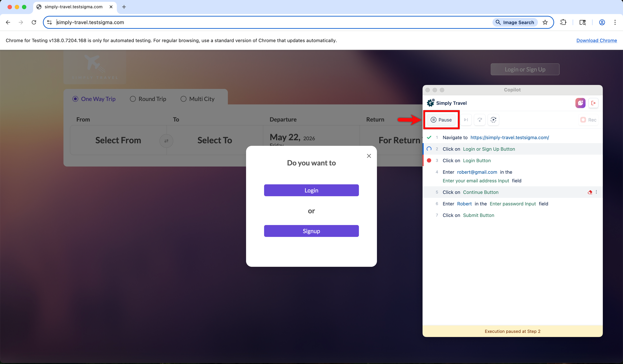Open the Chrome profile avatar icon
623x364 pixels.
pos(602,23)
